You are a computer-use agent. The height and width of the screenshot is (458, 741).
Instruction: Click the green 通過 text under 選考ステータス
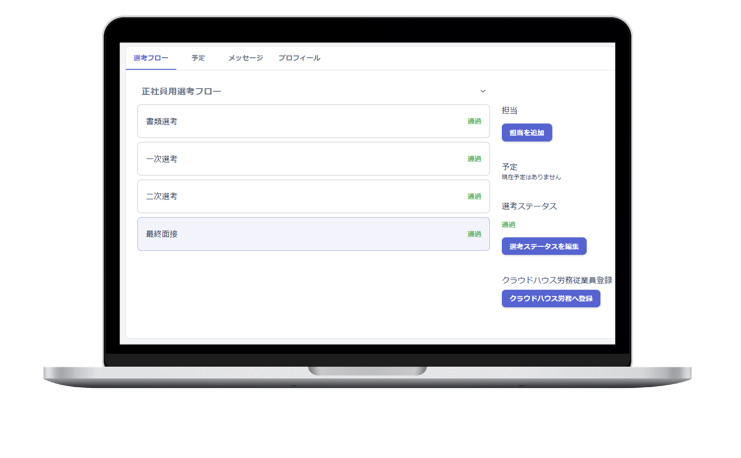(x=509, y=225)
